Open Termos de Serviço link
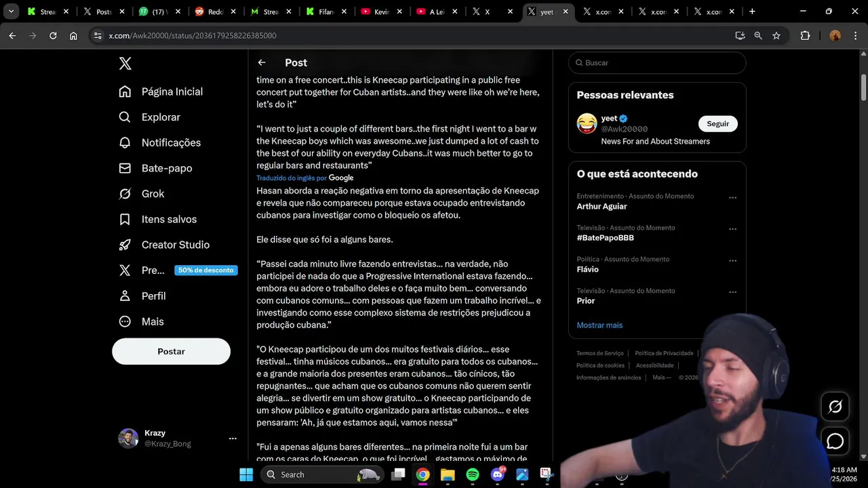868x488 pixels. [x=599, y=353]
